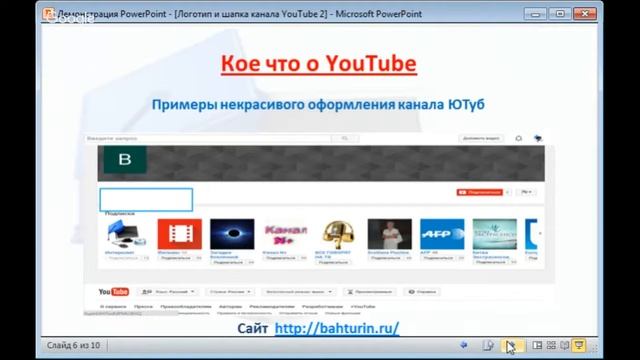Click the YouTube logo in footer

click(114, 292)
